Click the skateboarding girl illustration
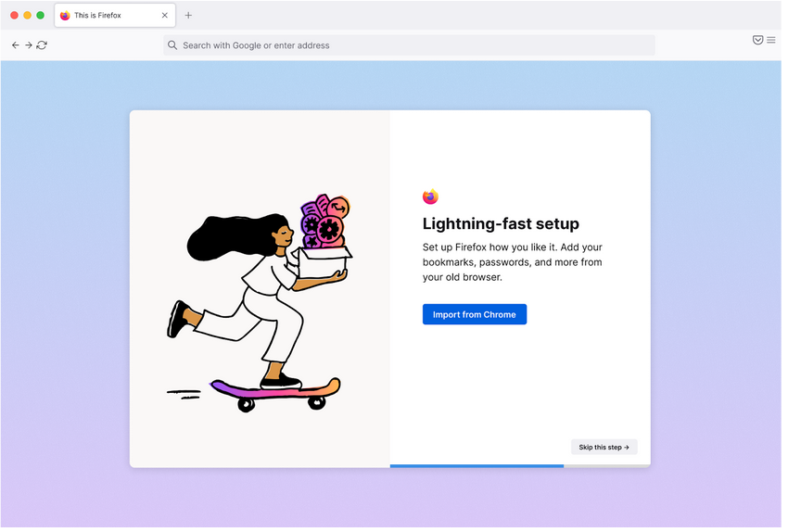 260,303
